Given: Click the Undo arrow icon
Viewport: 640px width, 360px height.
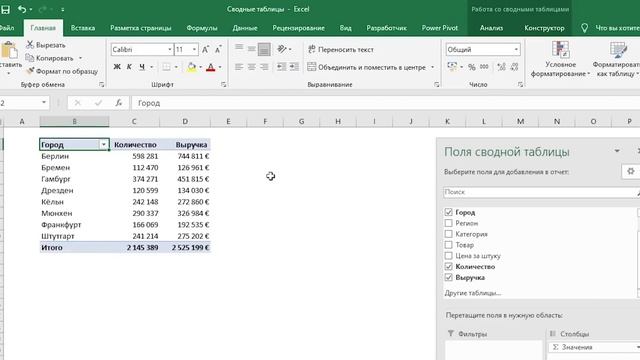Looking at the screenshot, I should 22,9.
